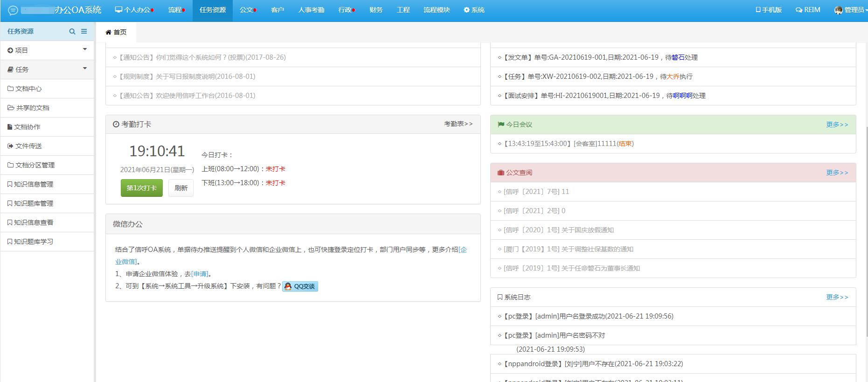This screenshot has width=868, height=382.
Task: Open the 人事考勤 top menu
Action: click(x=311, y=10)
